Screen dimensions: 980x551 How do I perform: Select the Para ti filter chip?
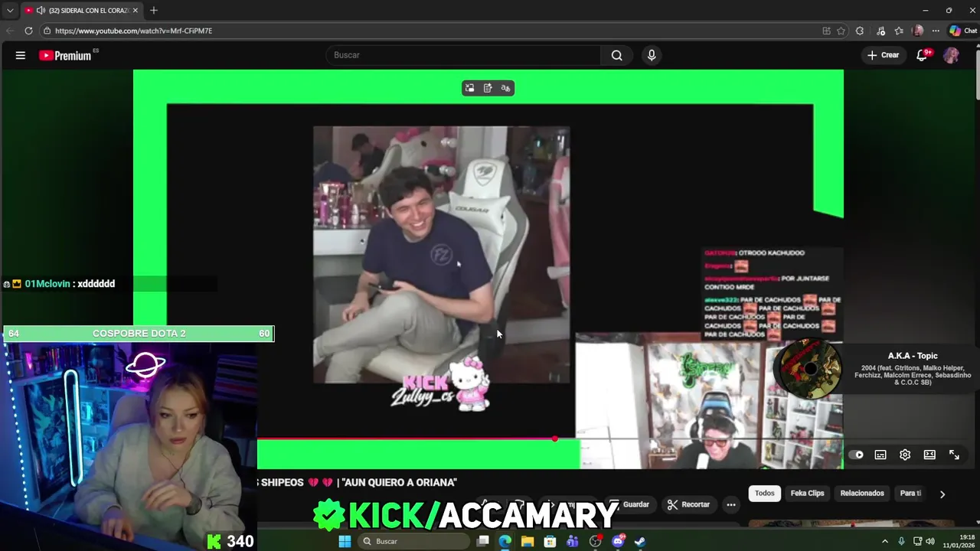coord(910,493)
